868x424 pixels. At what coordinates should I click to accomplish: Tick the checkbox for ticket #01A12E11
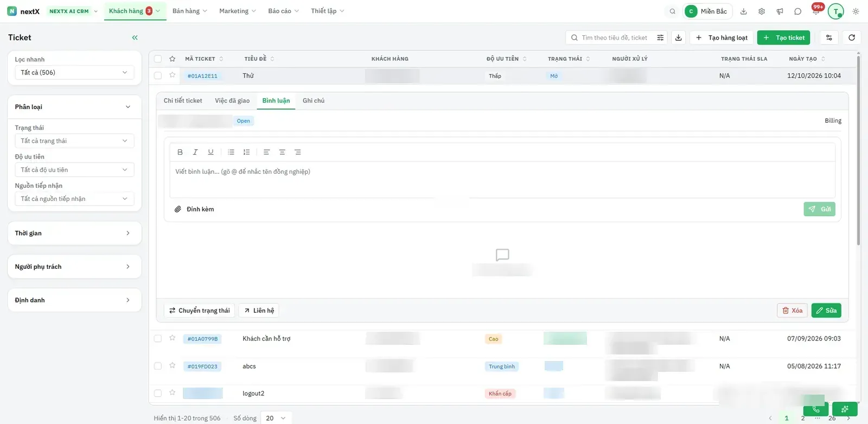[x=158, y=76]
